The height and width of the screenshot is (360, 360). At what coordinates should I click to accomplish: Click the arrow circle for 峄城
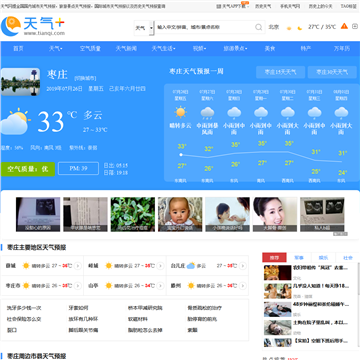tap(160, 266)
